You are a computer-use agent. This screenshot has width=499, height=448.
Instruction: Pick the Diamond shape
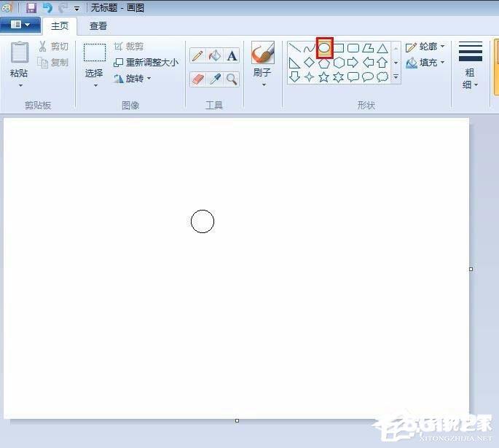pyautogui.click(x=309, y=63)
